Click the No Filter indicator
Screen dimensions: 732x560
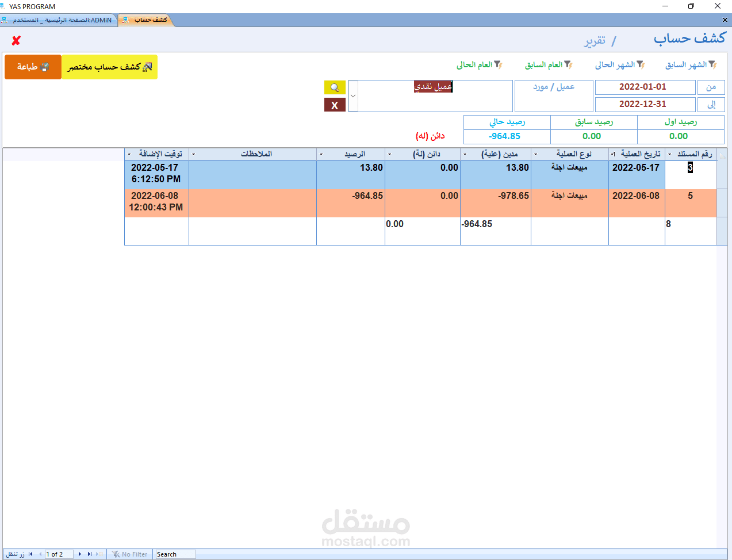coord(130,554)
